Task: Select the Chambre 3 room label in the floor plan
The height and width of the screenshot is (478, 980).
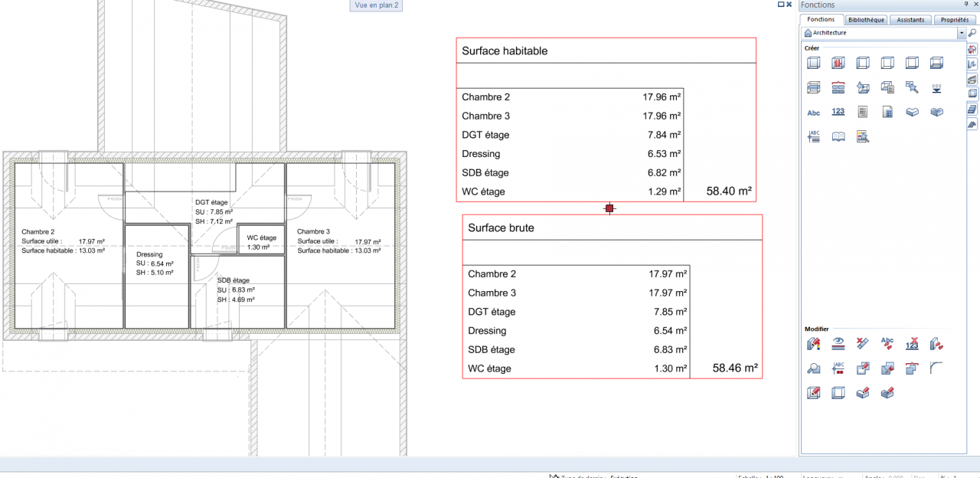Action: coord(314,231)
